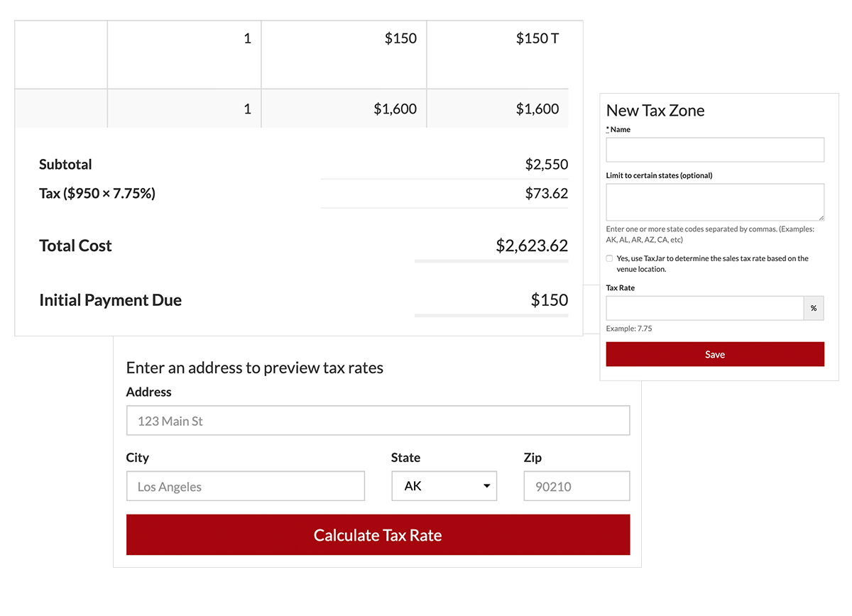Click the Initial Payment Due amount $150
Screen dimensions: 852x616
click(x=550, y=299)
